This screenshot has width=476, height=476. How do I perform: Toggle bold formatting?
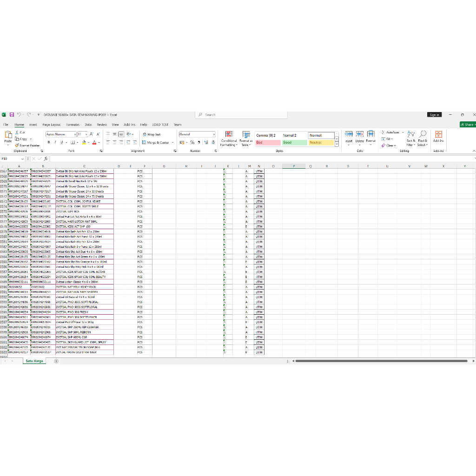(48, 142)
